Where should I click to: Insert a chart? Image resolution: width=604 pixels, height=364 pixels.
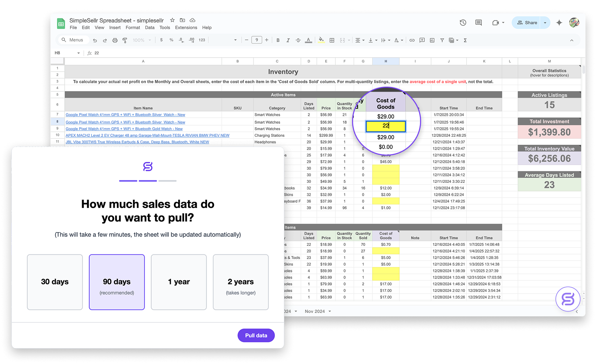tap(432, 40)
